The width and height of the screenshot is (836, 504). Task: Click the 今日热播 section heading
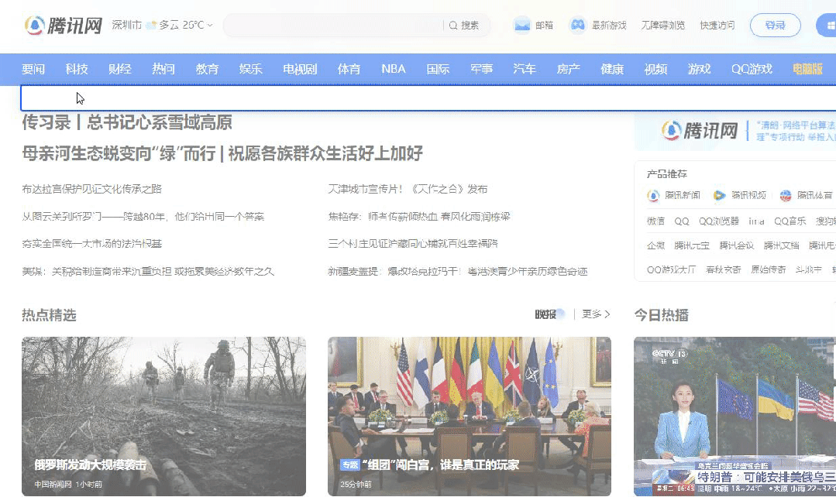661,315
